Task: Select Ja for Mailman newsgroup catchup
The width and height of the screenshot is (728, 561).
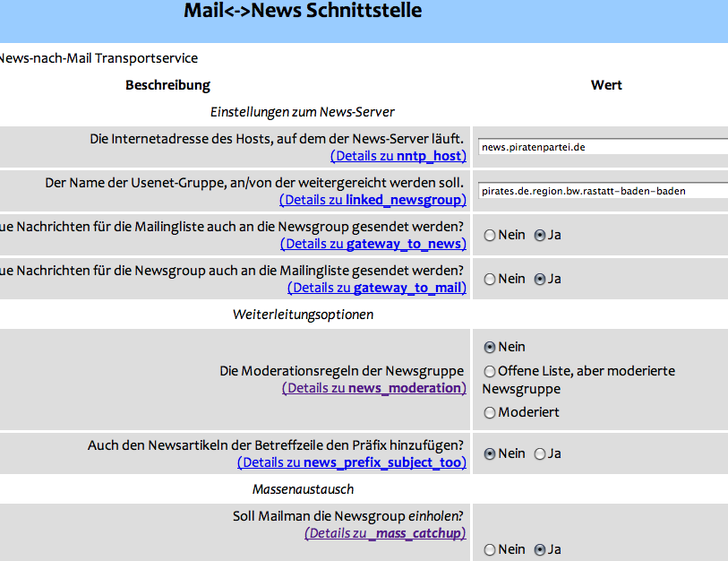Action: 539,550
